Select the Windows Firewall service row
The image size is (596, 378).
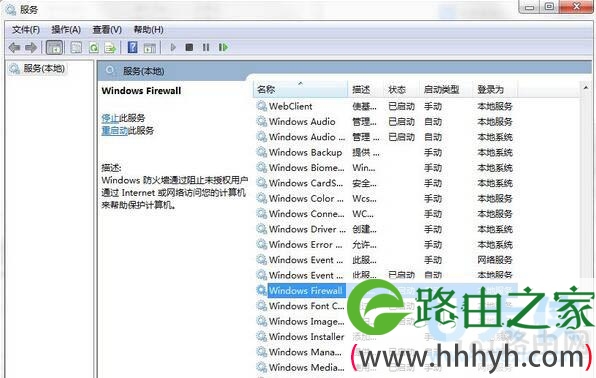tap(386, 291)
